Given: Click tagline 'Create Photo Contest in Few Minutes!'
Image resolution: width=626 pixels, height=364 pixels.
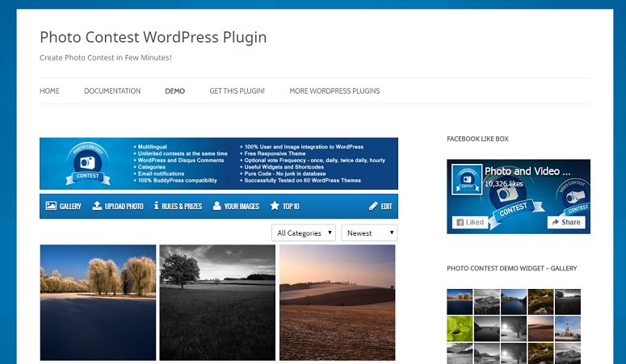Looking at the screenshot, I should point(105,57).
